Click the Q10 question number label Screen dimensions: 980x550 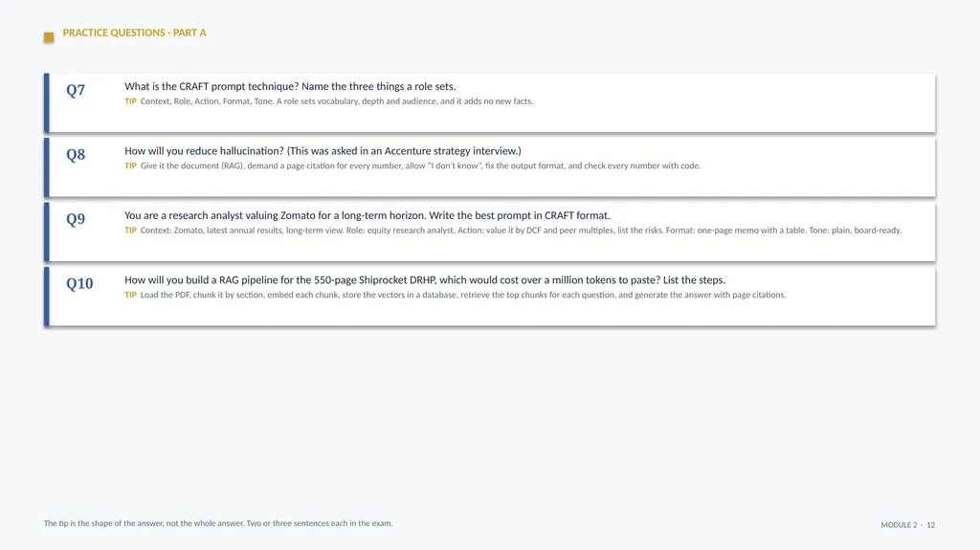click(x=79, y=284)
